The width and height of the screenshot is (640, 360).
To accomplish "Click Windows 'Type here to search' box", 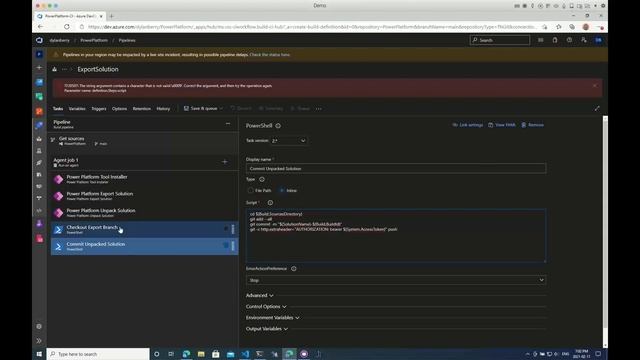I will (x=98, y=354).
